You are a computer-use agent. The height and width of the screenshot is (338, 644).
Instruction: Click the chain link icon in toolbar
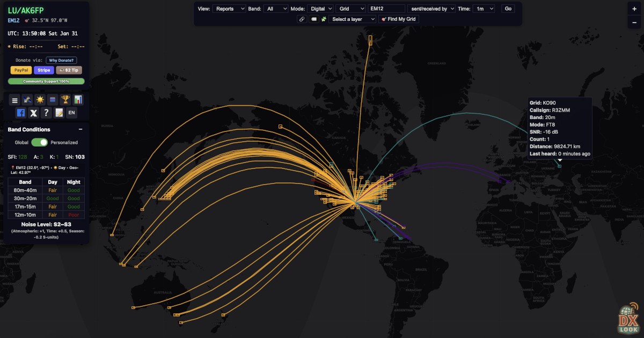pos(302,19)
